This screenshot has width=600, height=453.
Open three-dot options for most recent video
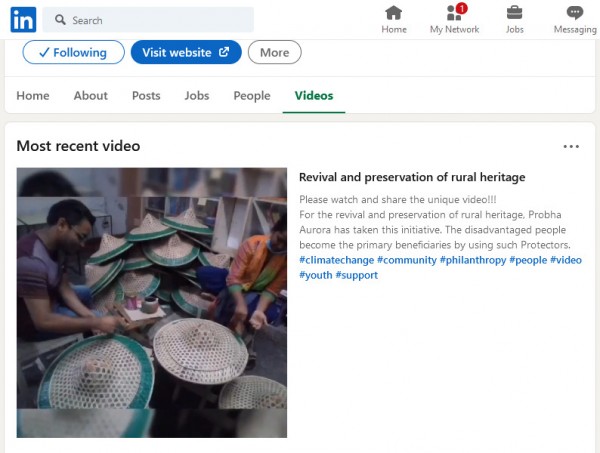tap(571, 147)
